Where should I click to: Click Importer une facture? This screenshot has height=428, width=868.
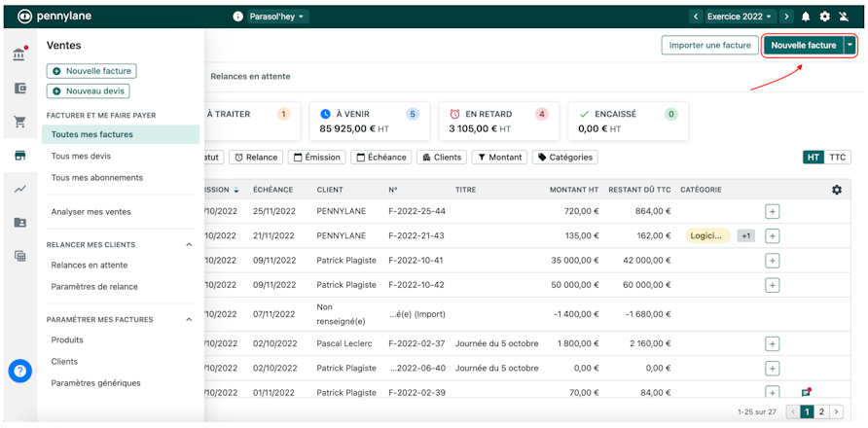(x=709, y=46)
